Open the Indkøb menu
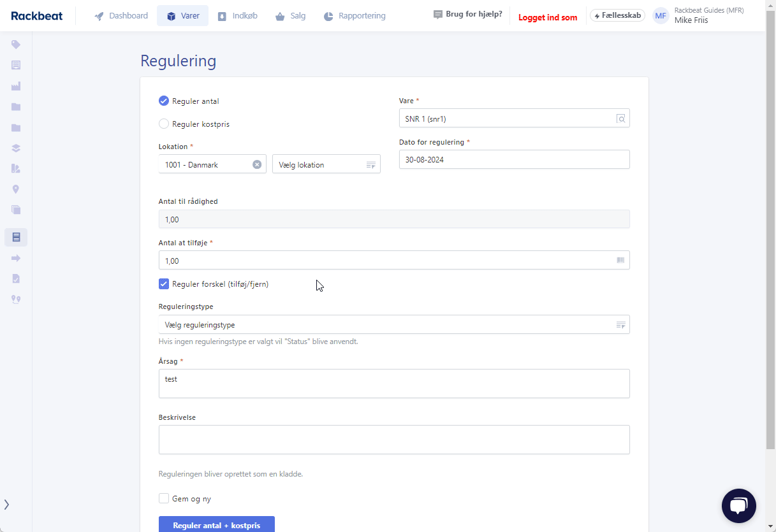Screen dimensions: 776x532 click(x=237, y=16)
